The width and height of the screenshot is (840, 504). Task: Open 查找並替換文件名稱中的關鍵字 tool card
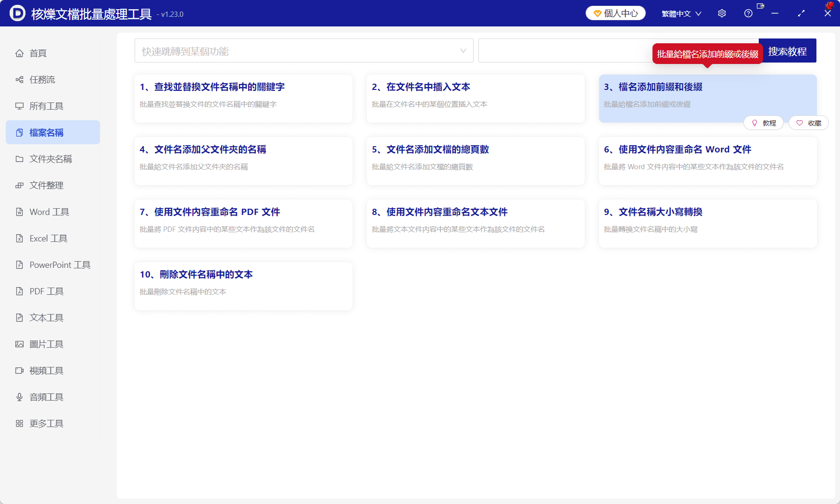(x=243, y=99)
